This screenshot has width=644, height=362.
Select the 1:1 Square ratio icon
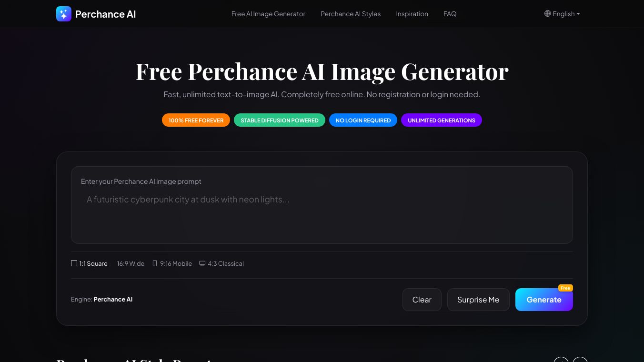74,263
